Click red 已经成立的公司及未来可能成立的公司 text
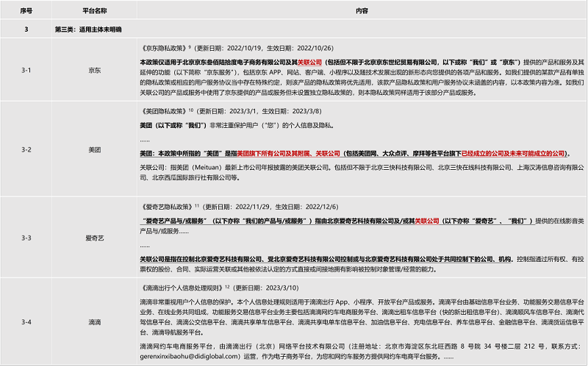 coord(513,154)
